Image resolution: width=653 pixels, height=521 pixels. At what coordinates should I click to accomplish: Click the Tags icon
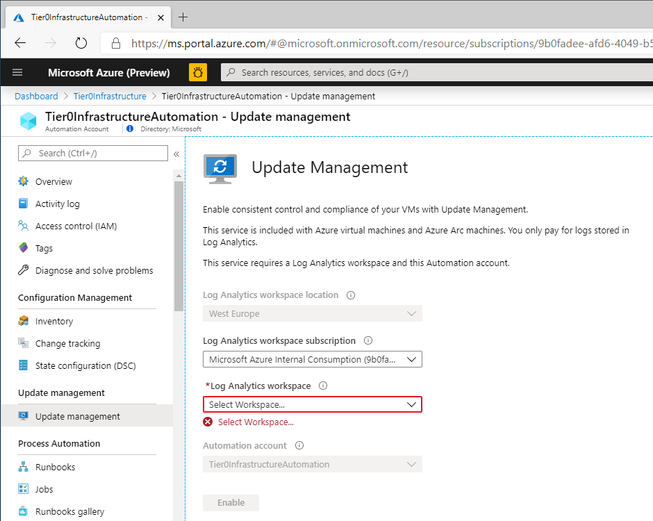click(23, 248)
